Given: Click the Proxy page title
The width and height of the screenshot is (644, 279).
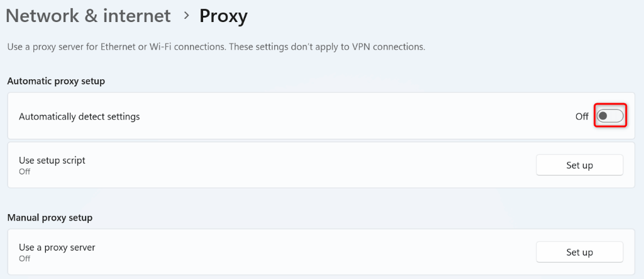Looking at the screenshot, I should point(223,16).
